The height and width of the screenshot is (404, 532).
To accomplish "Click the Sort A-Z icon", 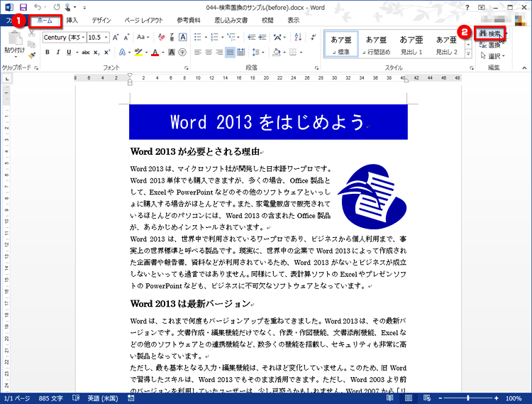I will pyautogui.click(x=298, y=37).
